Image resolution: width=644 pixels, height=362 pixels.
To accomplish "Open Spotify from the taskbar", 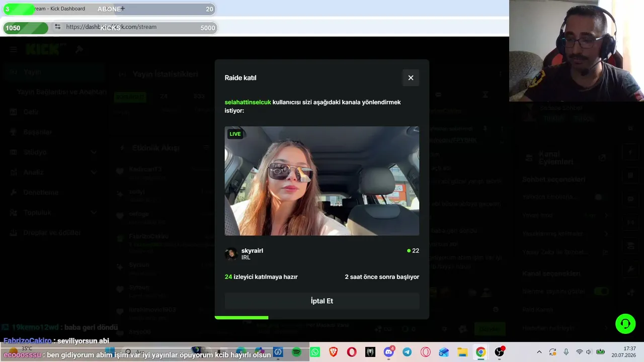I will (296, 352).
